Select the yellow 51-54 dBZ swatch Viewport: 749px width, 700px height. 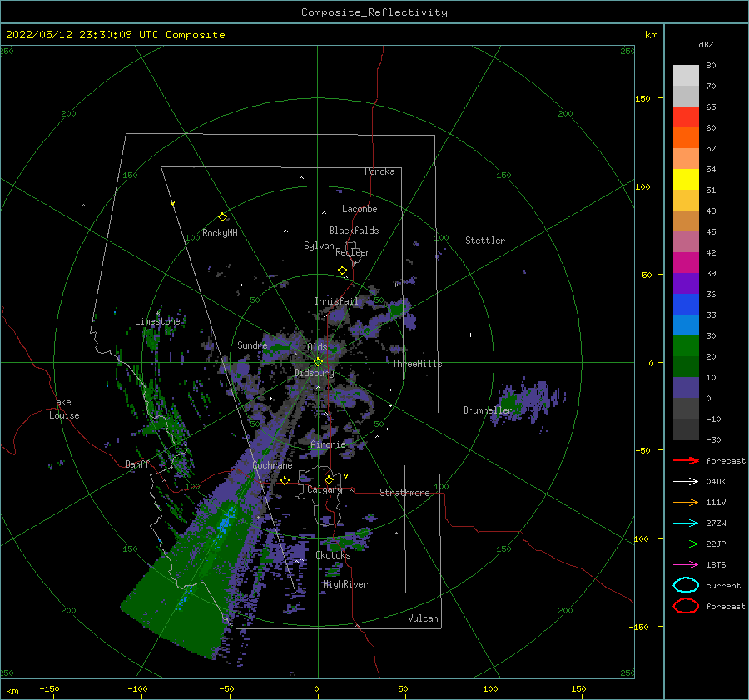tap(686, 179)
